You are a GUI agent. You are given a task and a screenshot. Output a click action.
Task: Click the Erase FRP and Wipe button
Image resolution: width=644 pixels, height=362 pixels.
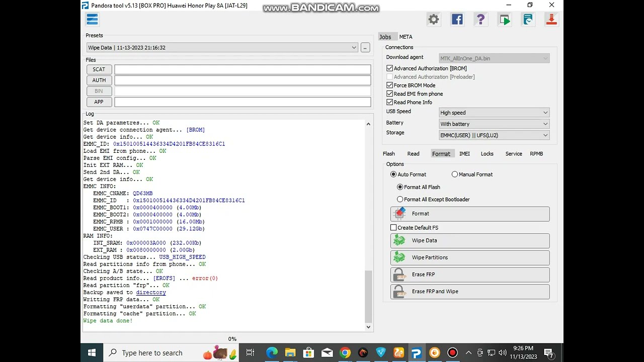click(x=470, y=292)
